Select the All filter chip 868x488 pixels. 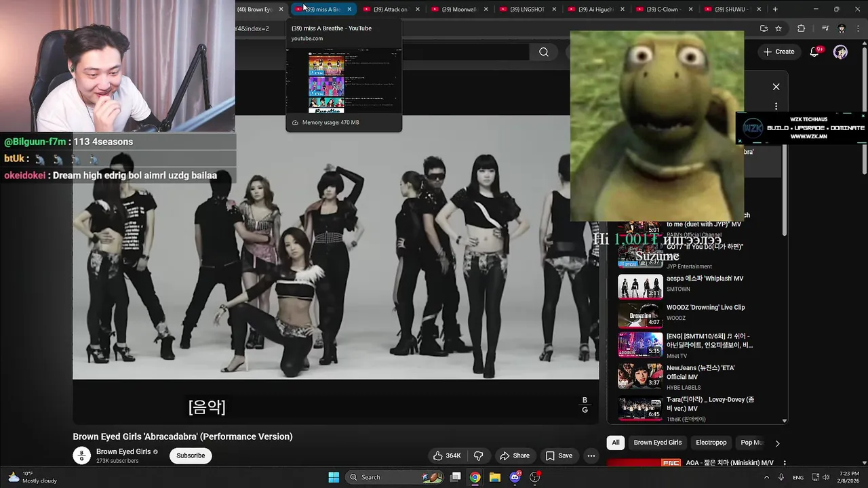click(x=616, y=443)
